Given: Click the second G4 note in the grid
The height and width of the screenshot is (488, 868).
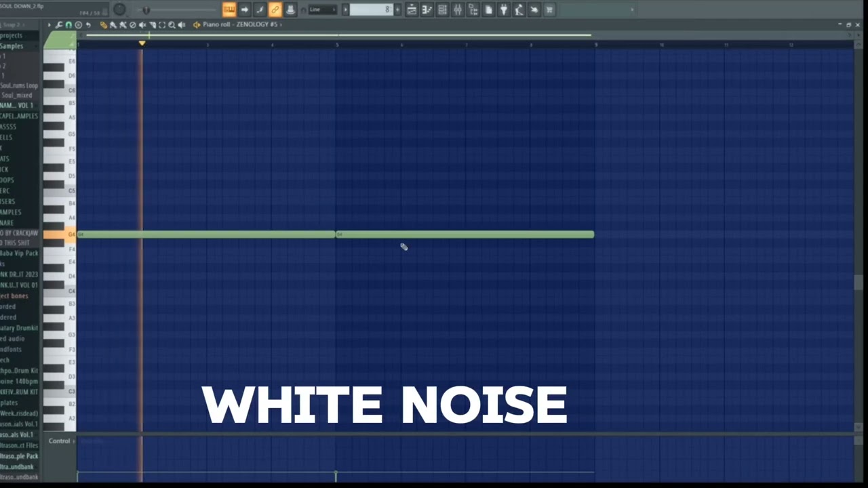Looking at the screenshot, I should (465, 235).
